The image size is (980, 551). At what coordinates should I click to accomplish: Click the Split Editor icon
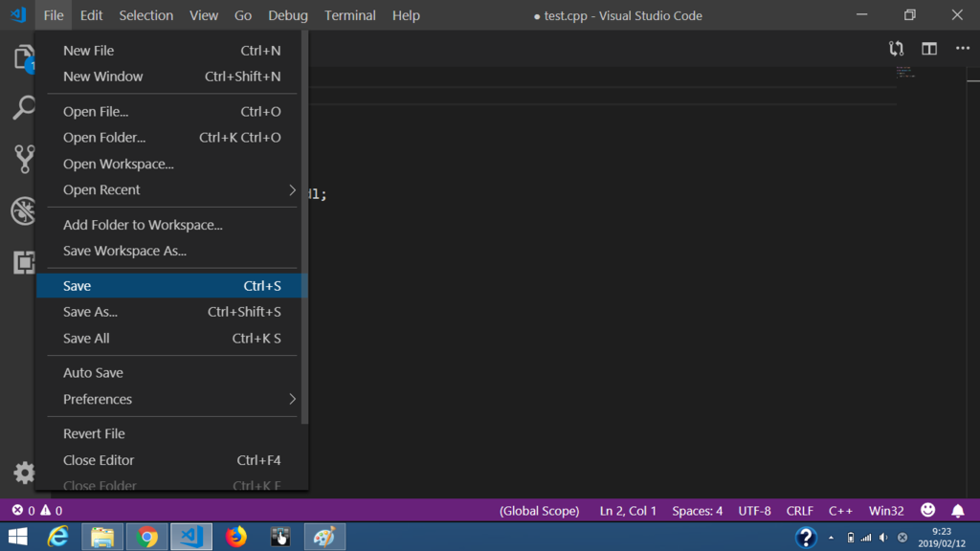[x=929, y=49]
